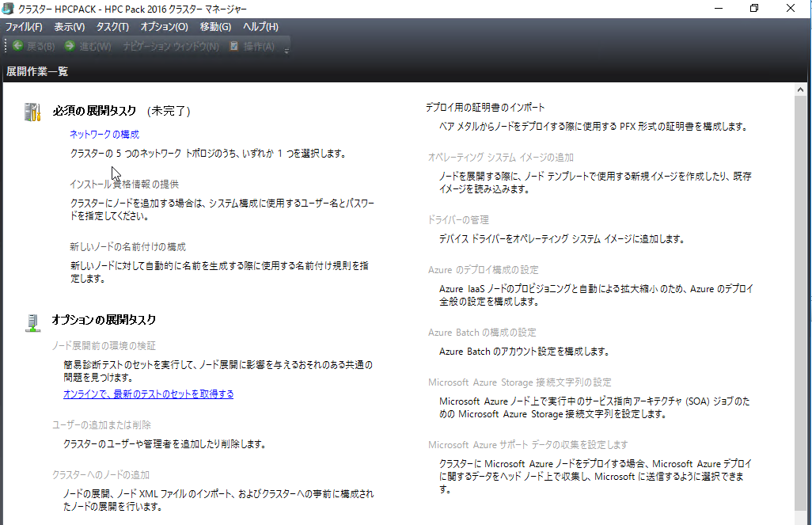Screen dimensions: 812x525
Task: Click the (未完了) status text
Action: 169,111
